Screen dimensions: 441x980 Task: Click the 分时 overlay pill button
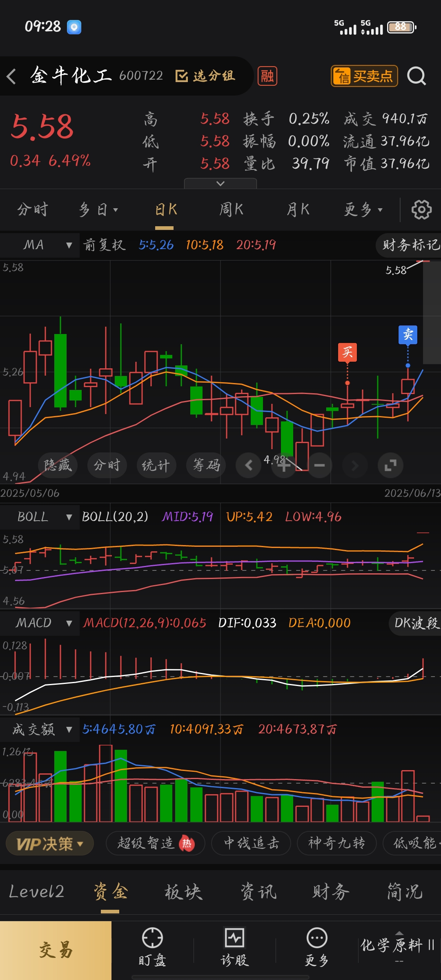point(107,465)
